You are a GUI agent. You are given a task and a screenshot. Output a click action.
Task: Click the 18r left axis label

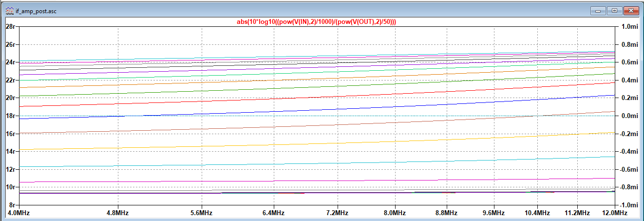[x=11, y=116]
